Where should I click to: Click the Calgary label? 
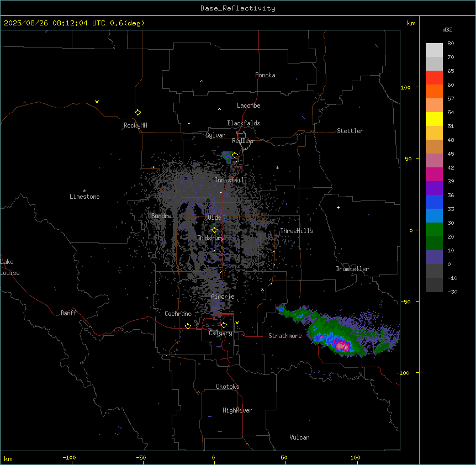pyautogui.click(x=220, y=333)
